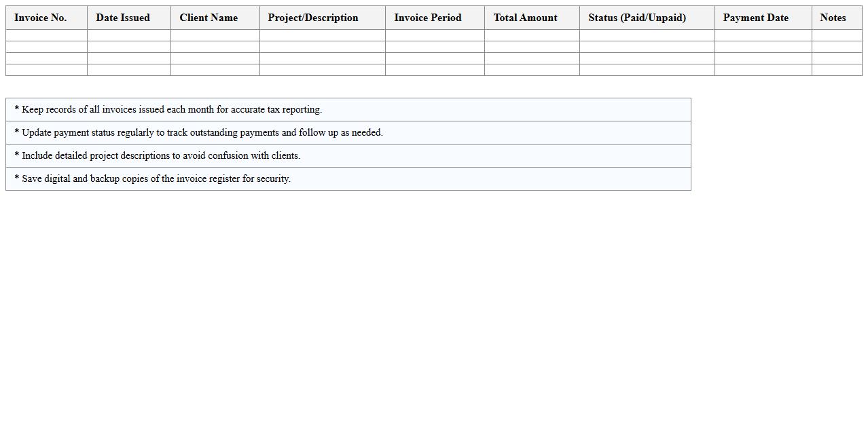The height and width of the screenshot is (441, 868).
Task: Click the last empty cell under Notes
Action: click(836, 70)
